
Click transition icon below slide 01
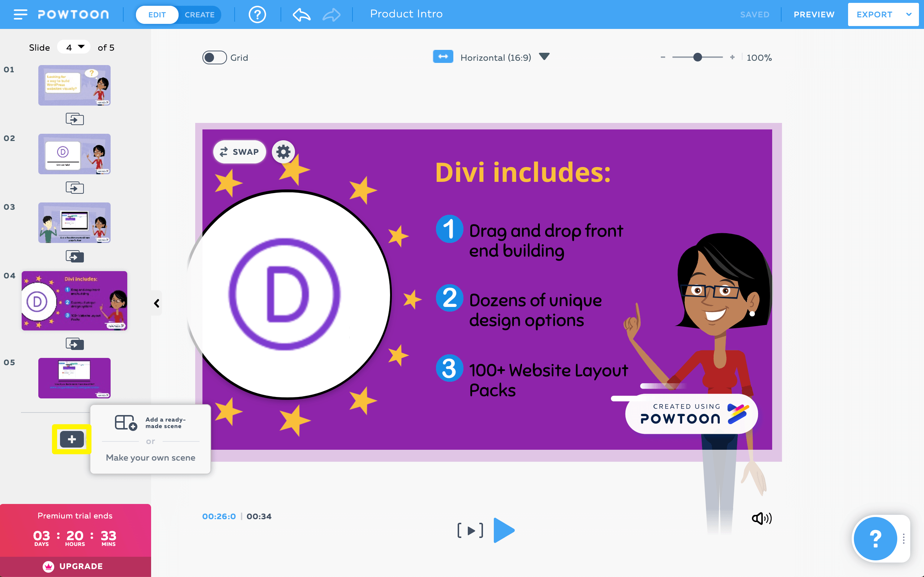74,119
